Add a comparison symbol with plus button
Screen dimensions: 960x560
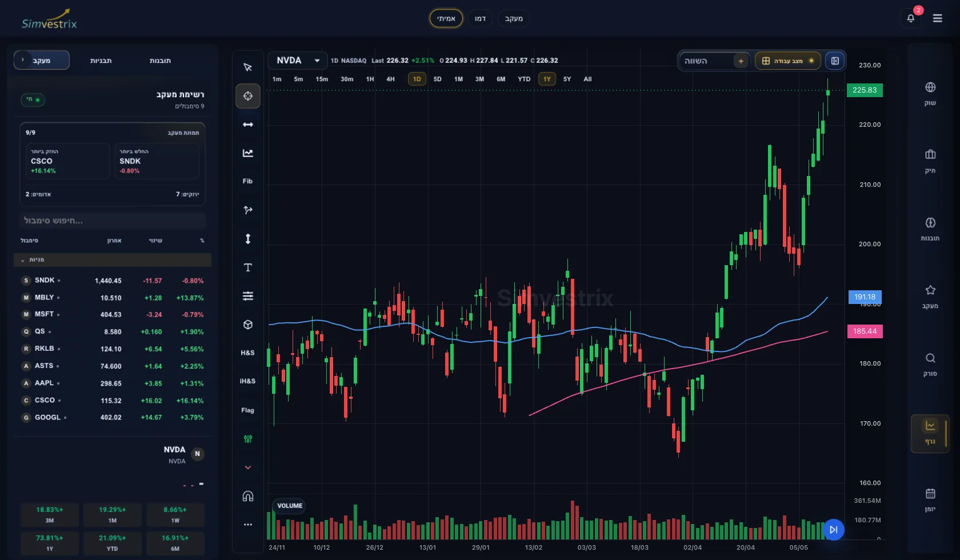[741, 61]
